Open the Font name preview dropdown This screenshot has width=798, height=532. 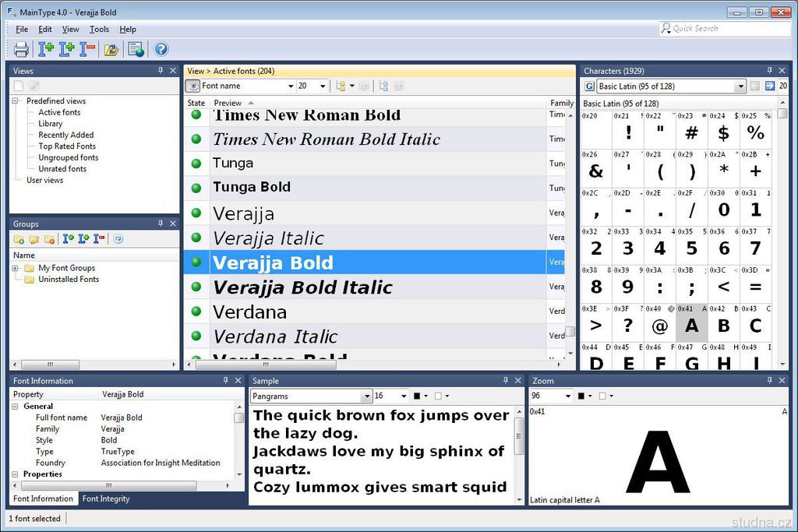tap(291, 86)
